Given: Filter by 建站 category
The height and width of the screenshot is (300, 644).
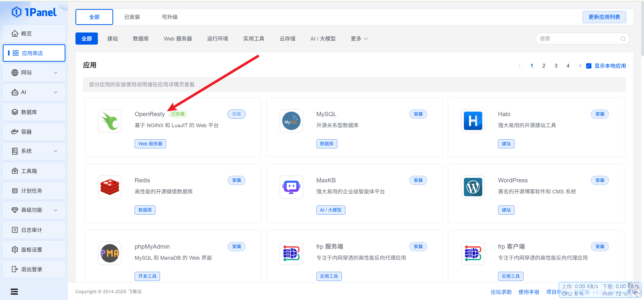Looking at the screenshot, I should coord(112,39).
